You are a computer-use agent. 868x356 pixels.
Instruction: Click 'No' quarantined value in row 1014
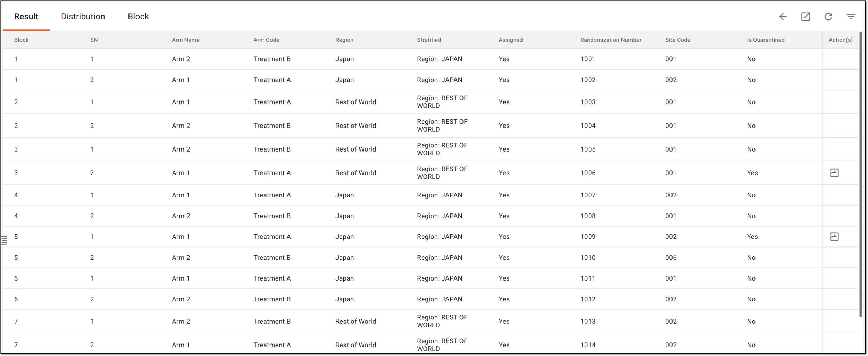click(751, 345)
